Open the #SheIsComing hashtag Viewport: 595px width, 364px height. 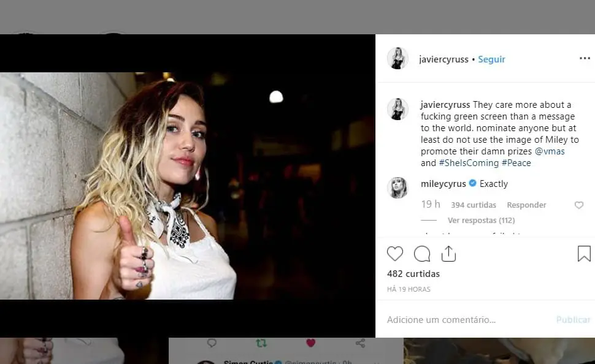click(x=467, y=163)
